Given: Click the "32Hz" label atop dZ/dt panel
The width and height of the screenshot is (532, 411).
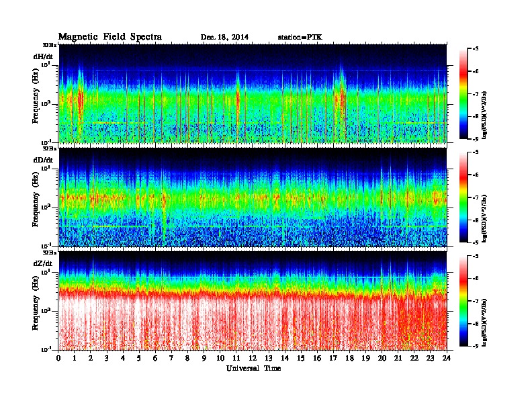Looking at the screenshot, I should (49, 253).
